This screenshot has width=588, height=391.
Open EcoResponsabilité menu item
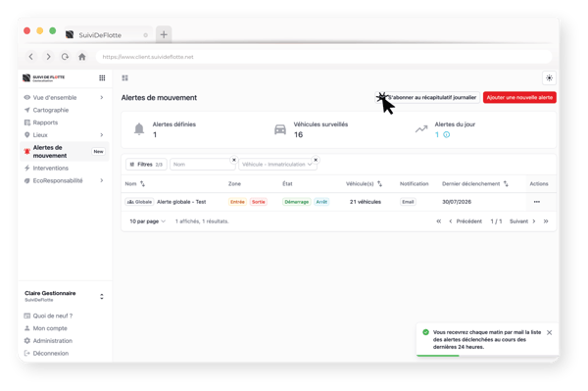click(x=58, y=180)
